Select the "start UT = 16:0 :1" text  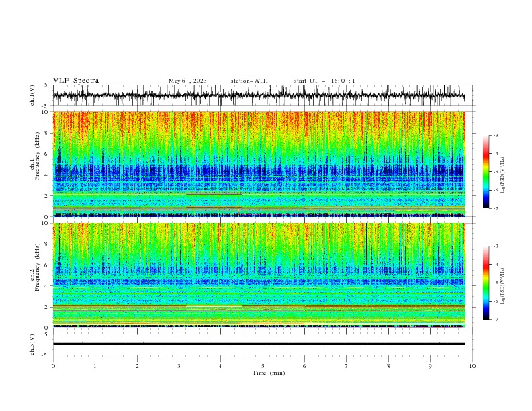[324, 81]
